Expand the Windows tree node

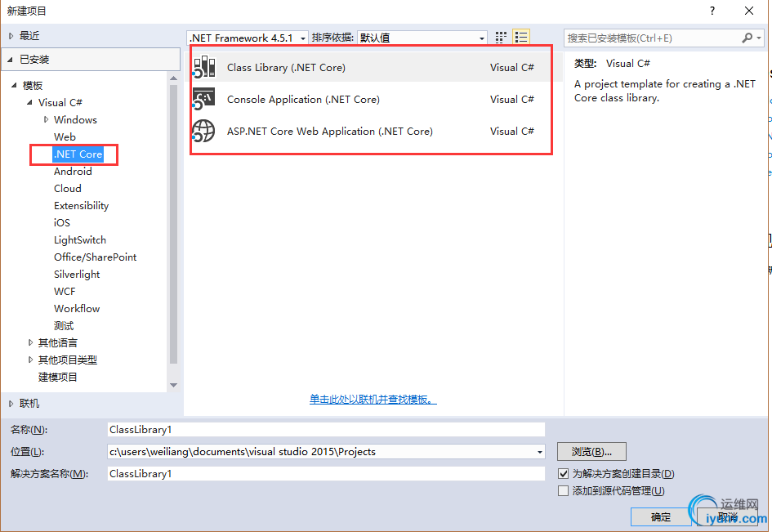46,119
